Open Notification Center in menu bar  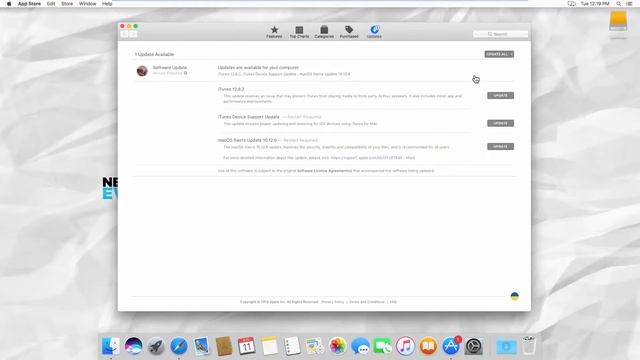[630, 4]
